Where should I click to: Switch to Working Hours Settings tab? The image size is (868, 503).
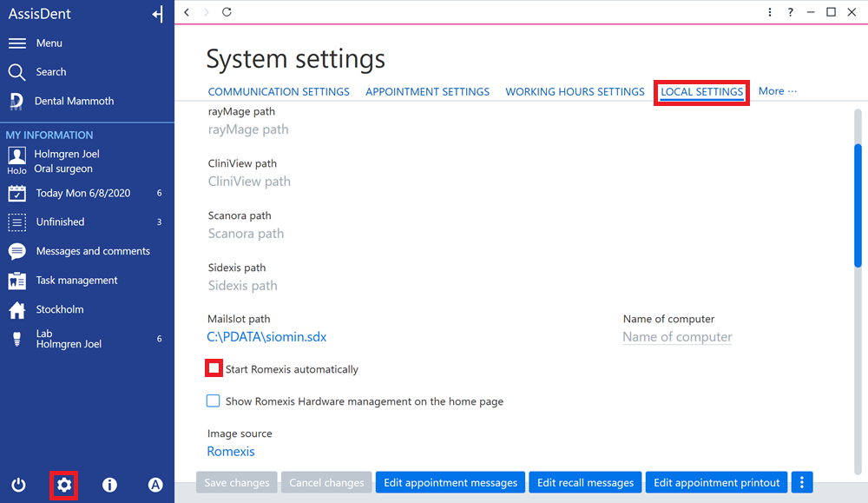pos(575,92)
